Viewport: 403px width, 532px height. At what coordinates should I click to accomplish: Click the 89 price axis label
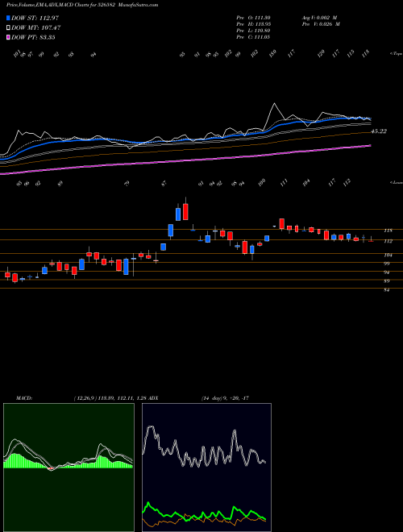click(x=387, y=281)
